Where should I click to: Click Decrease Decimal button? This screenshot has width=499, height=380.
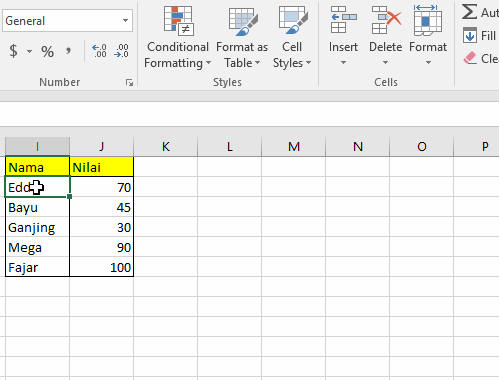[121, 51]
